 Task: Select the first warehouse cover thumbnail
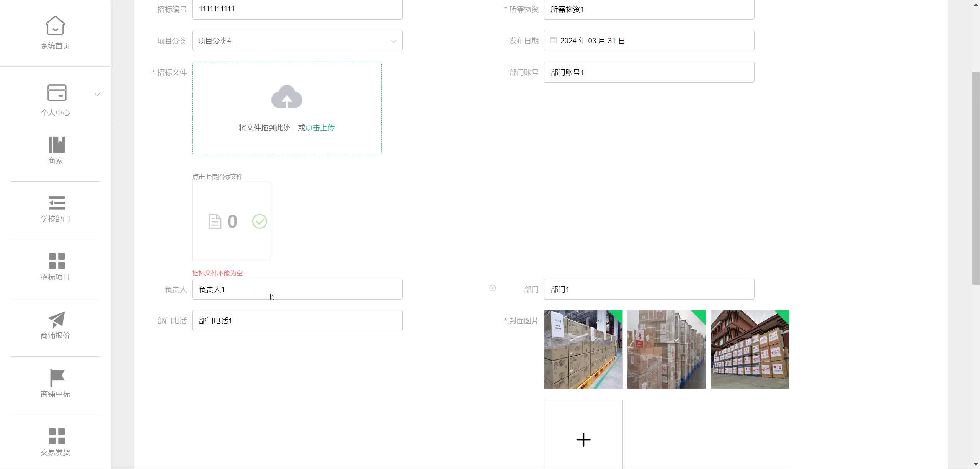(x=583, y=349)
